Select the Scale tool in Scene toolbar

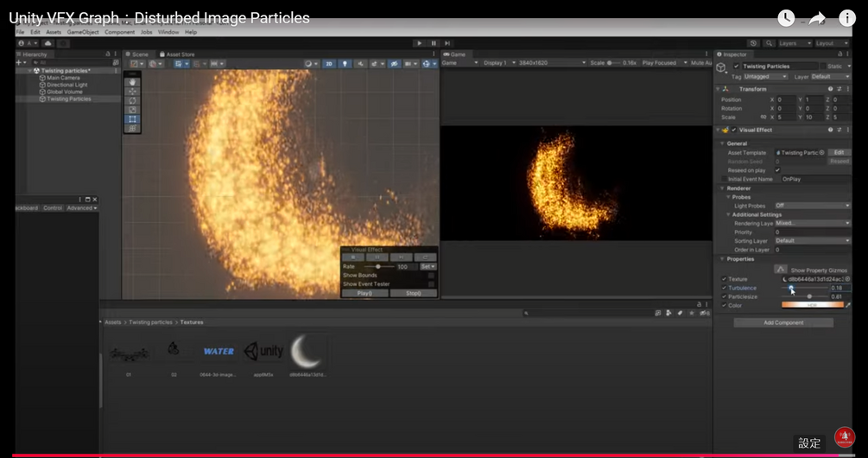(x=132, y=110)
